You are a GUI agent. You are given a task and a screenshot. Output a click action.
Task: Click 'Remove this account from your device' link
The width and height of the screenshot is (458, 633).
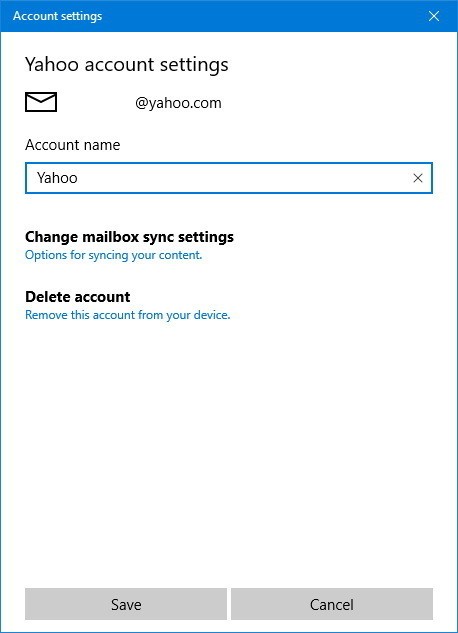128,315
